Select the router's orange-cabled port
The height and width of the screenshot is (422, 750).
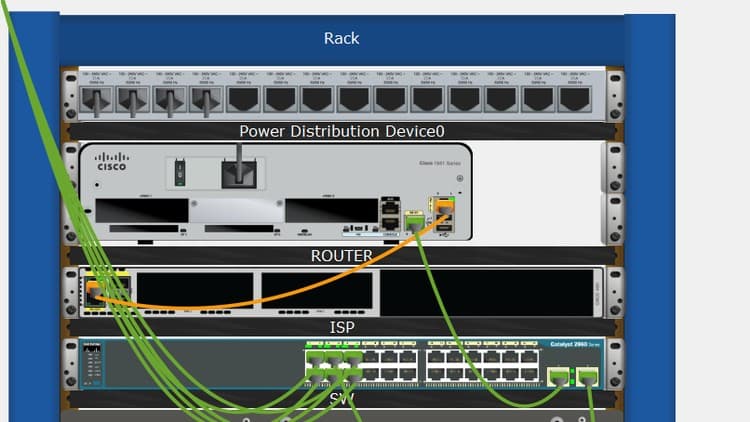(x=444, y=209)
